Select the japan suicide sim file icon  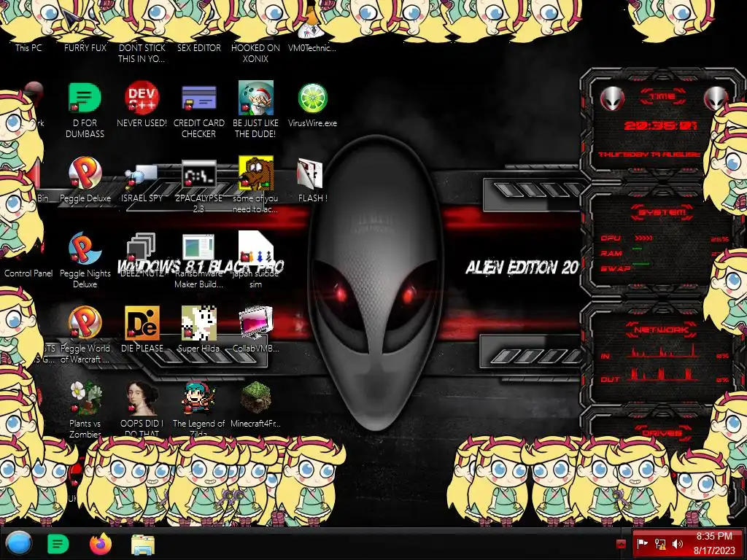[x=256, y=248]
